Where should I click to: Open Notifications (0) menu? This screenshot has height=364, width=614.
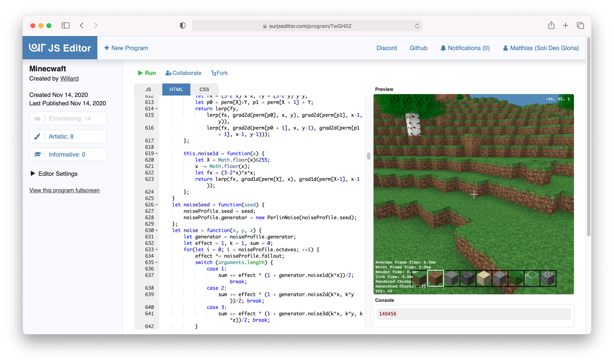[x=465, y=48]
